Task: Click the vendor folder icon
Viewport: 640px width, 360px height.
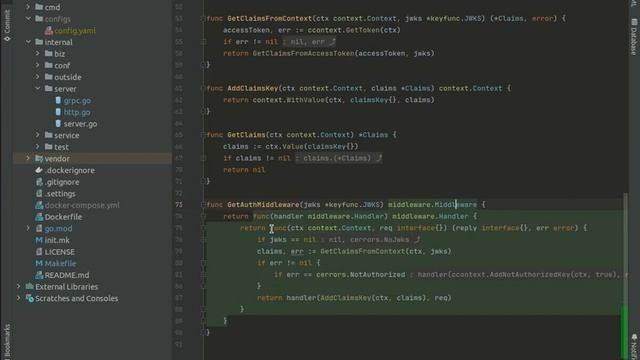Action: [x=39, y=158]
